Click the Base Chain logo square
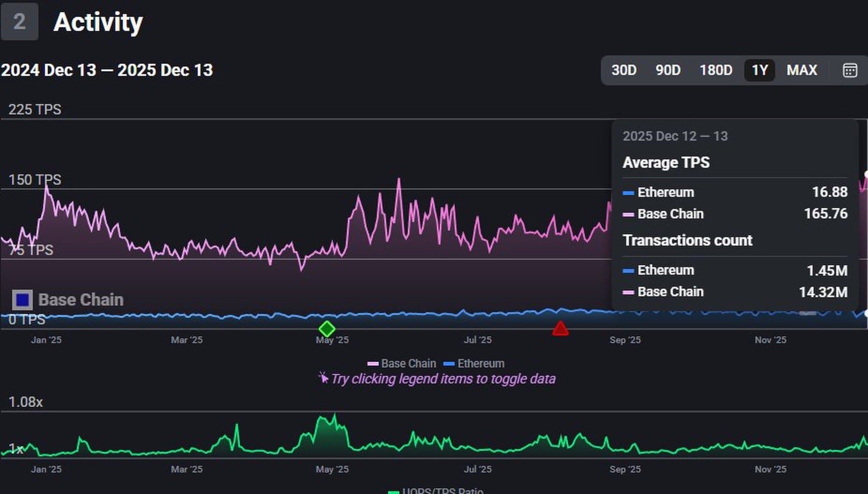This screenshot has height=494, width=868. tap(22, 300)
